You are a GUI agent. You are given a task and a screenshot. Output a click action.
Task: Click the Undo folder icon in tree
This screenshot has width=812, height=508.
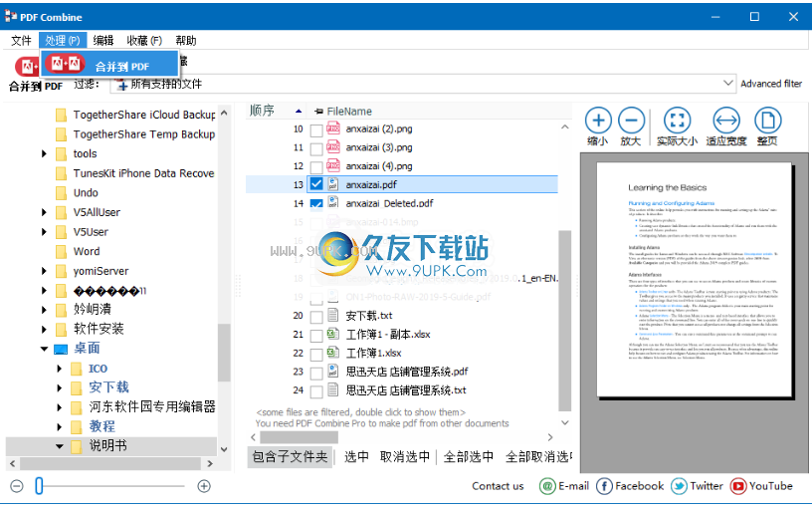pos(61,193)
